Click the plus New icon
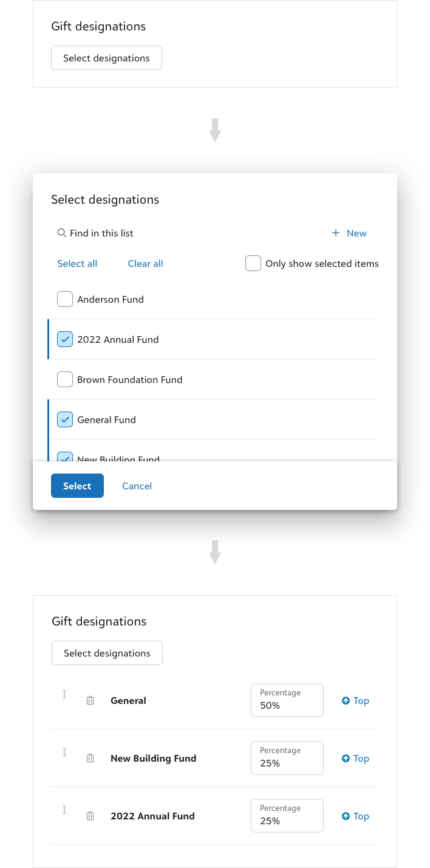 335,233
